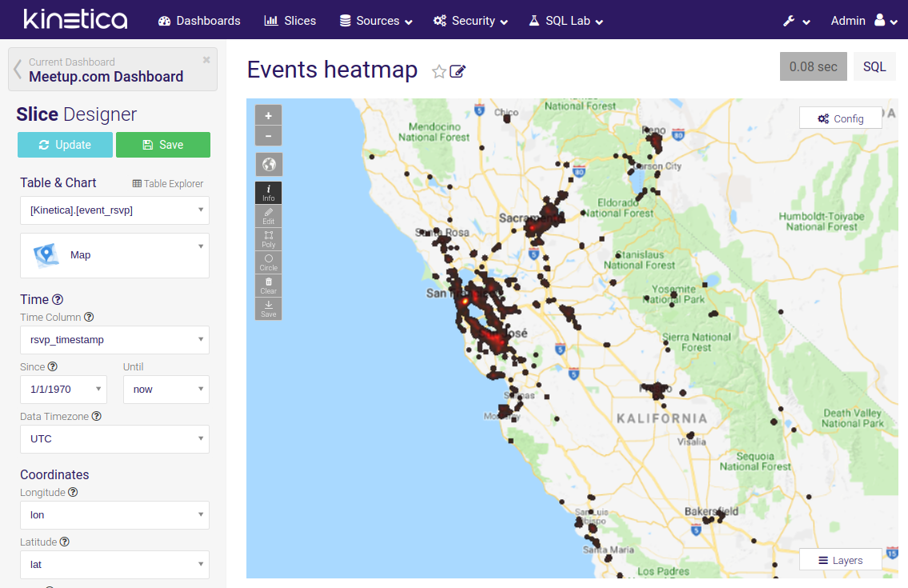
Task: Click the Clear map tool
Action: [x=268, y=285]
